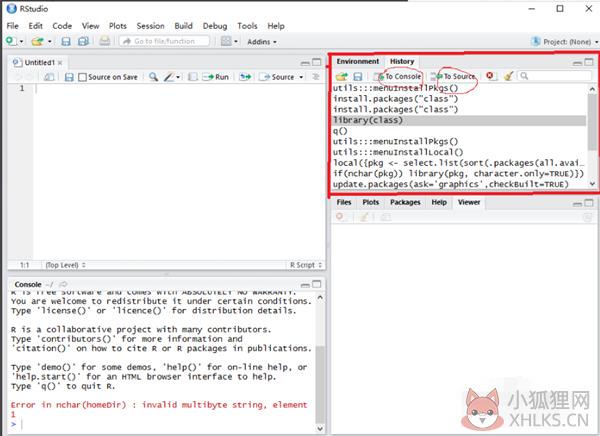Switch to the Viewer tab
This screenshot has height=436, width=600.
click(469, 202)
